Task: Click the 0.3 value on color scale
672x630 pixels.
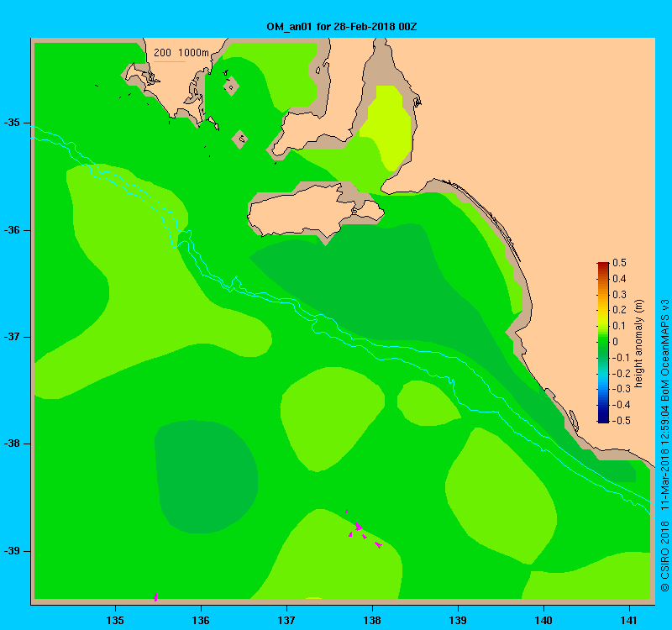Action: point(619,295)
